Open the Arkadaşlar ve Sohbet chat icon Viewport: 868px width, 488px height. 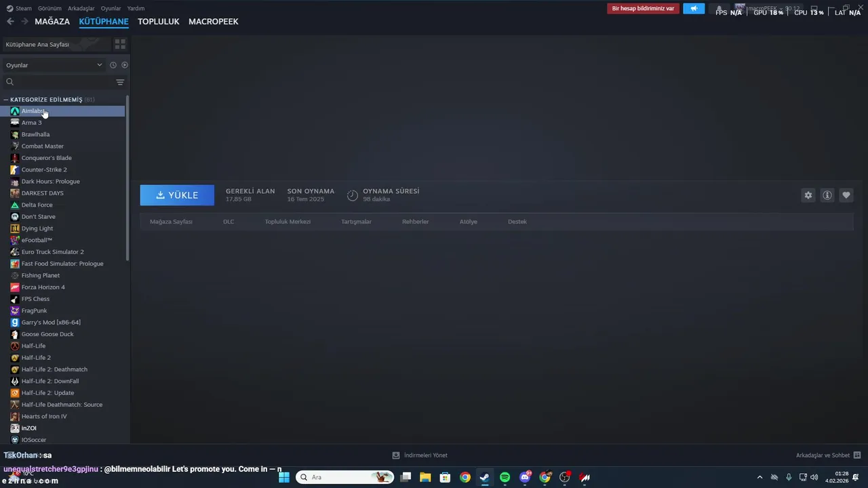click(857, 455)
